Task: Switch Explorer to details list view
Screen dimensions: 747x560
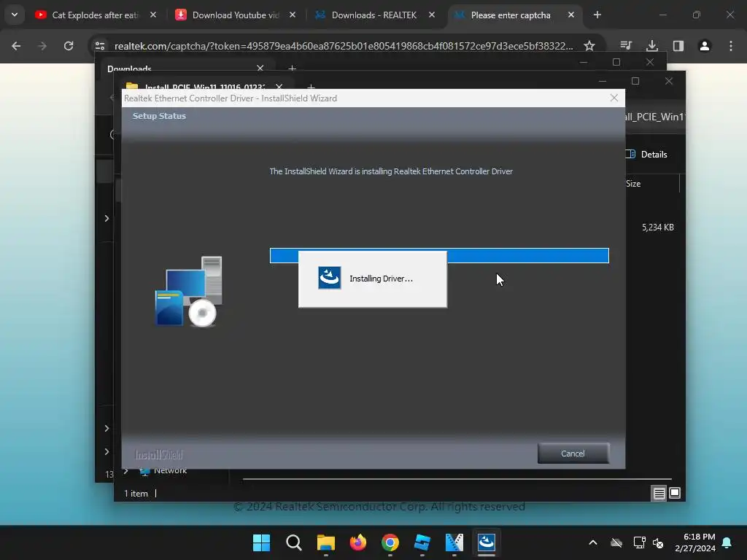Action: [x=659, y=494]
